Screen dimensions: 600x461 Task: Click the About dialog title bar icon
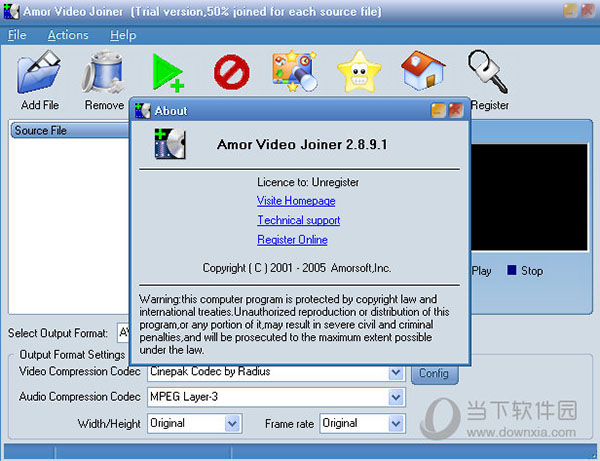[x=143, y=111]
